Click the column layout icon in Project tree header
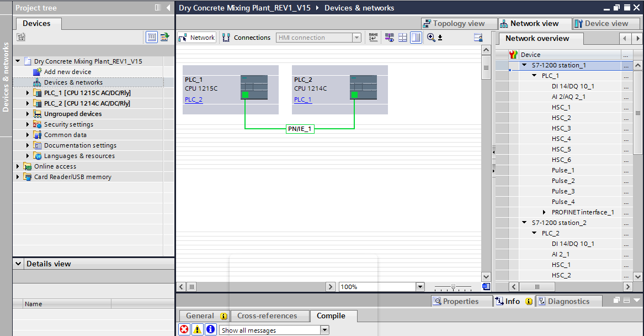 [x=158, y=7]
